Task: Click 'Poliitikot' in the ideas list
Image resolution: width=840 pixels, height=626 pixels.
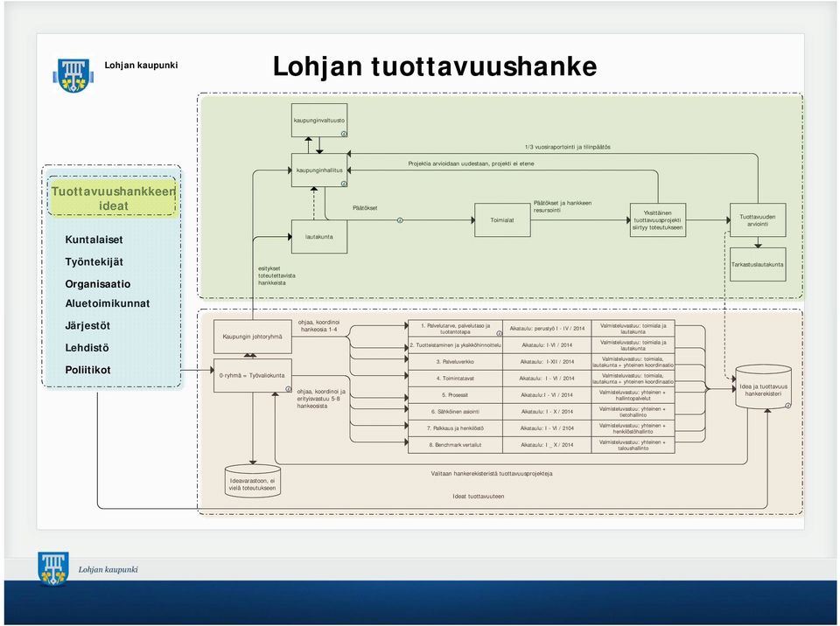Action: click(x=87, y=370)
